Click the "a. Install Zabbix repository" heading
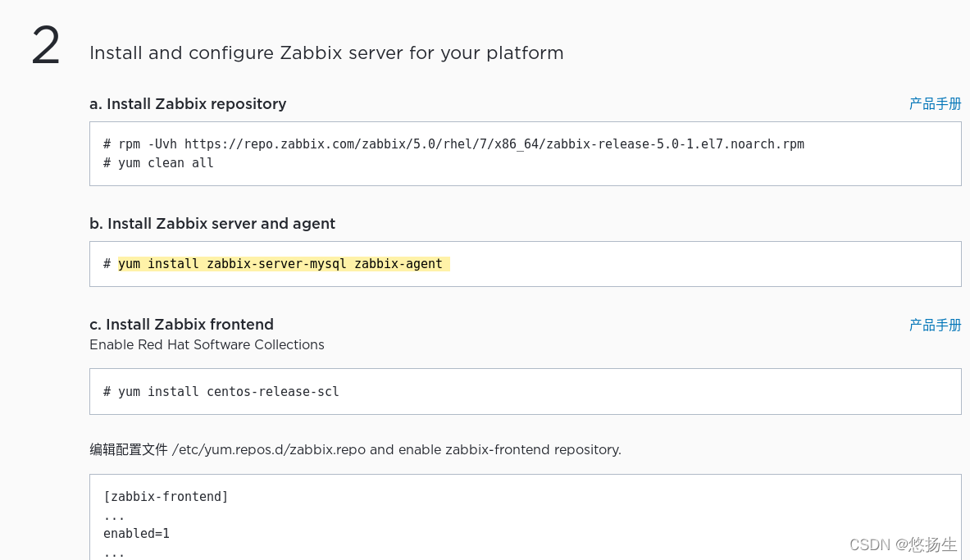 click(x=188, y=104)
